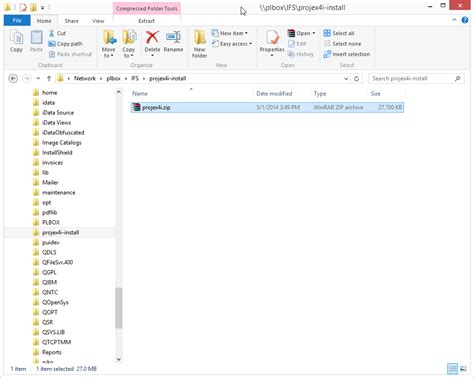Switch to Large icons view in the status bar
This screenshot has width=474, height=378.
click(463, 369)
